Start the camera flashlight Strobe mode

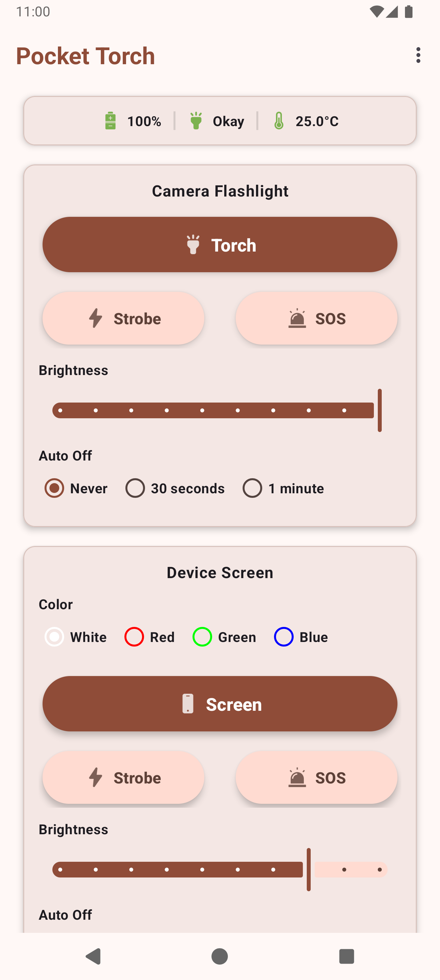pyautogui.click(x=123, y=318)
